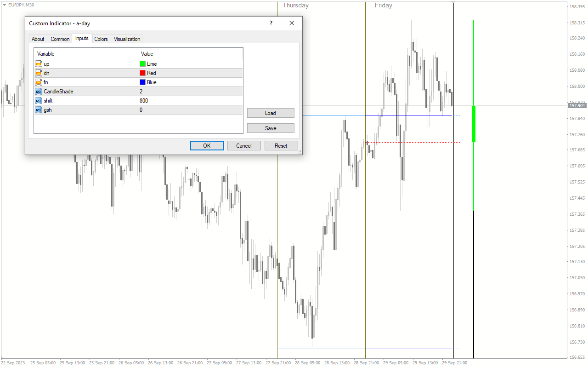
Task: Click the OK button
Action: click(207, 145)
